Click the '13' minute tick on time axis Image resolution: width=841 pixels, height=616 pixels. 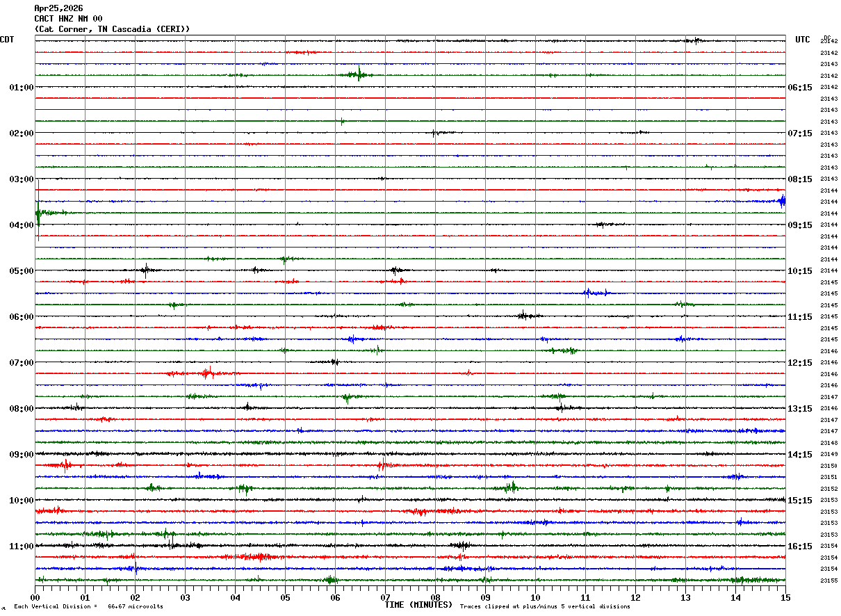[685, 597]
